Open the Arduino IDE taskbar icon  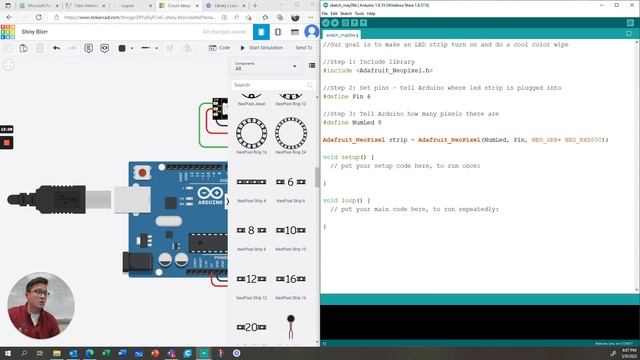coord(204,353)
